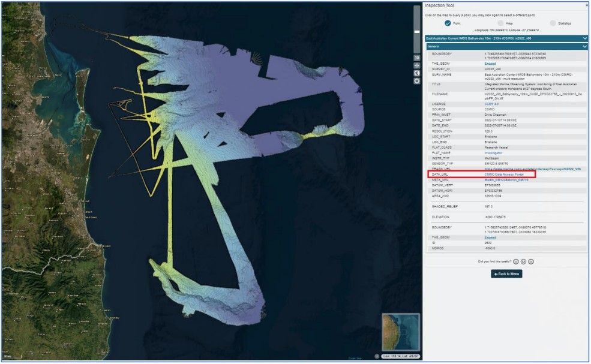Open the CSIRO Data Access Portal link
Viewport: 591px width, 364px height.
pyautogui.click(x=504, y=174)
